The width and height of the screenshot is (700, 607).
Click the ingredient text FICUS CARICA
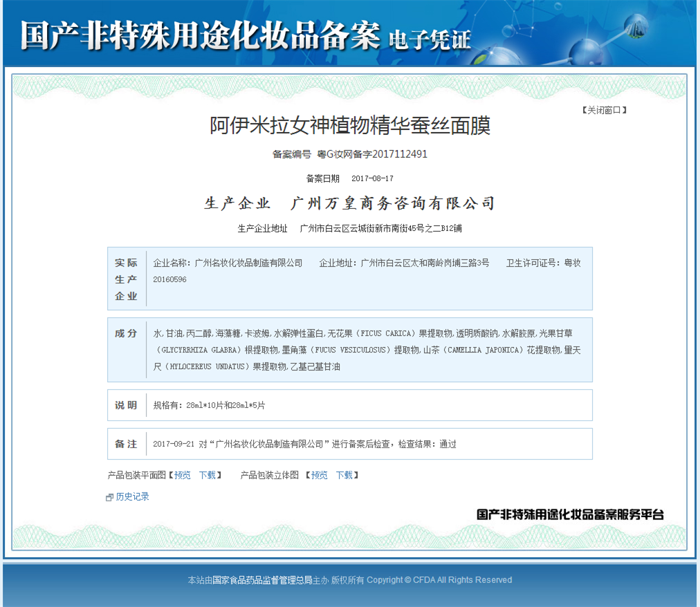click(386, 333)
